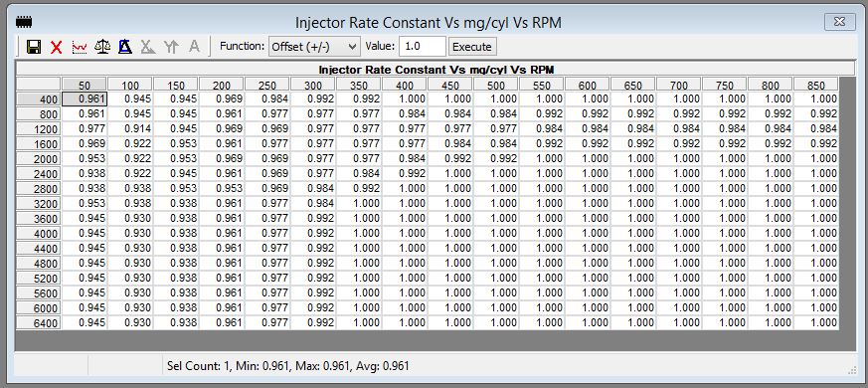Click the blue delta triangle icon
This screenshot has width=868, height=388.
[x=125, y=47]
